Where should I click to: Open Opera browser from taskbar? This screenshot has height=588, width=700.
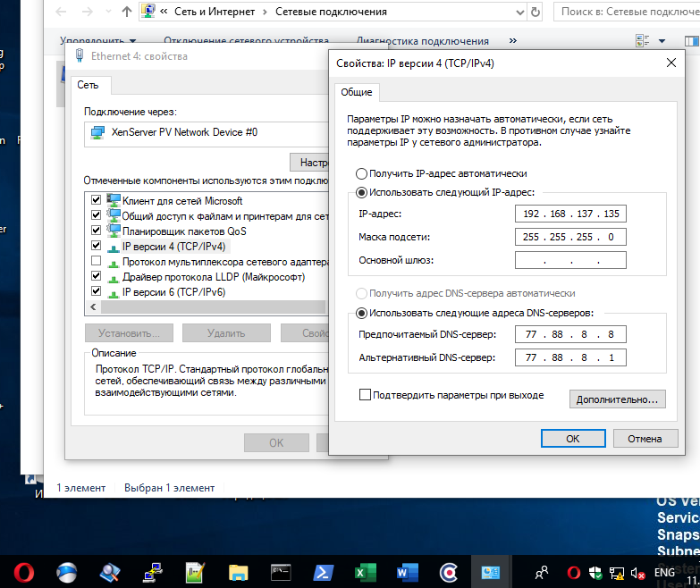click(23, 573)
